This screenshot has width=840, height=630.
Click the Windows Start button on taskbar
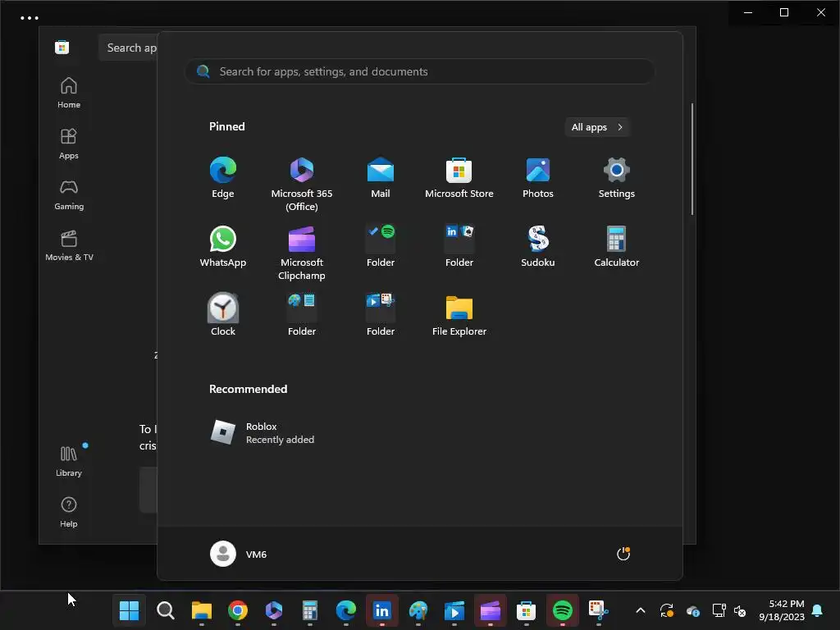tap(129, 610)
